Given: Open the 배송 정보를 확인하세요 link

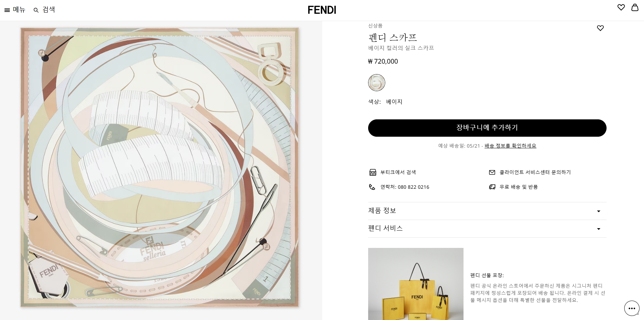Looking at the screenshot, I should tap(510, 146).
